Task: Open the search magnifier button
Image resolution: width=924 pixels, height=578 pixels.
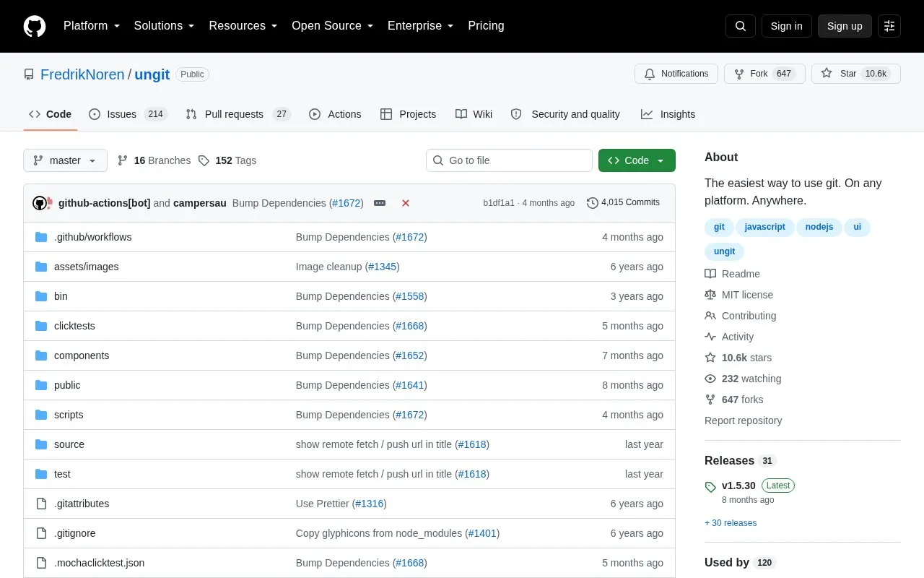Action: [741, 26]
